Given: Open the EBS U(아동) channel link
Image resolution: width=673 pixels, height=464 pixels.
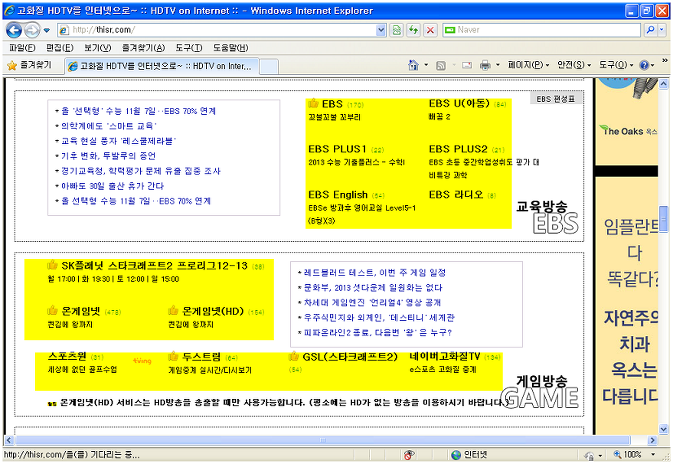Looking at the screenshot, I should pos(459,103).
